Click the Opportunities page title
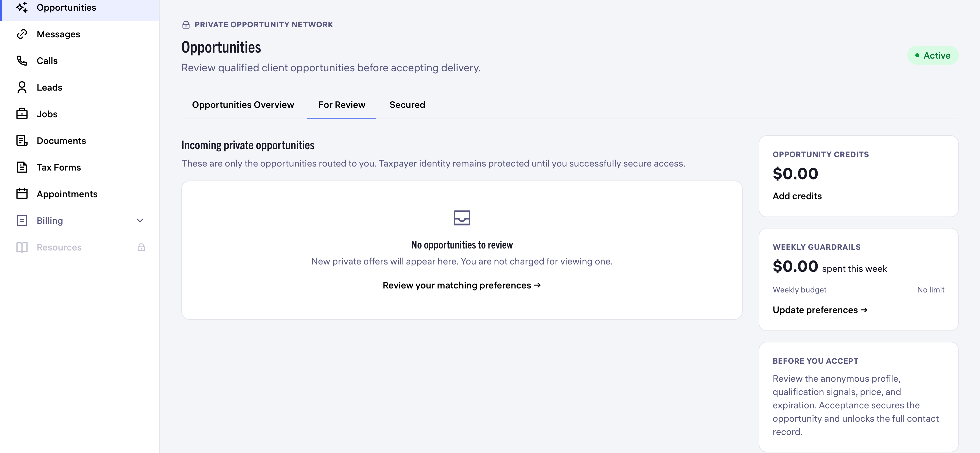The height and width of the screenshot is (453, 980). pos(221,48)
